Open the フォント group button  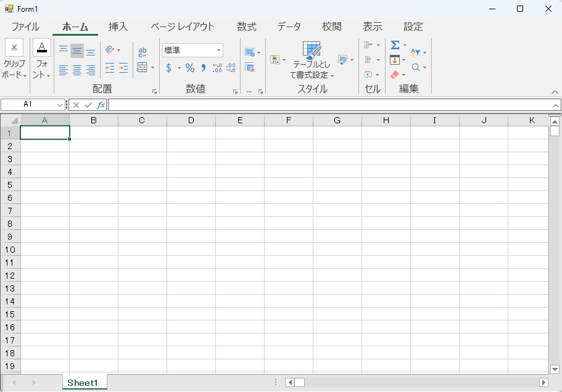point(41,59)
